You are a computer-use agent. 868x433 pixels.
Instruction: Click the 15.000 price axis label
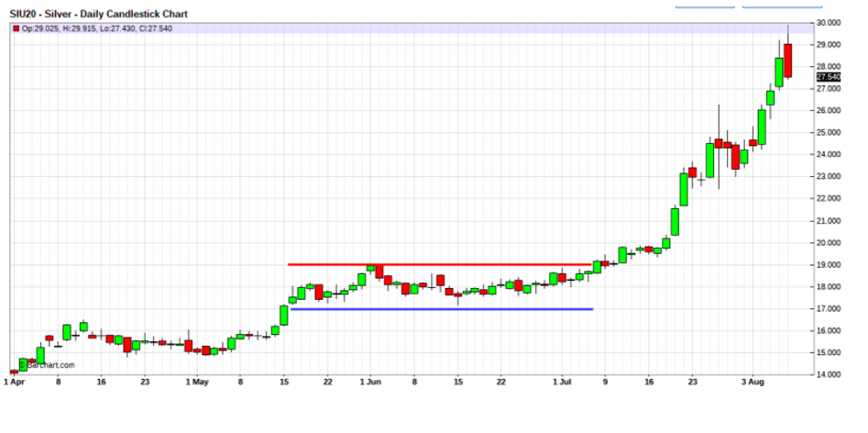(829, 352)
